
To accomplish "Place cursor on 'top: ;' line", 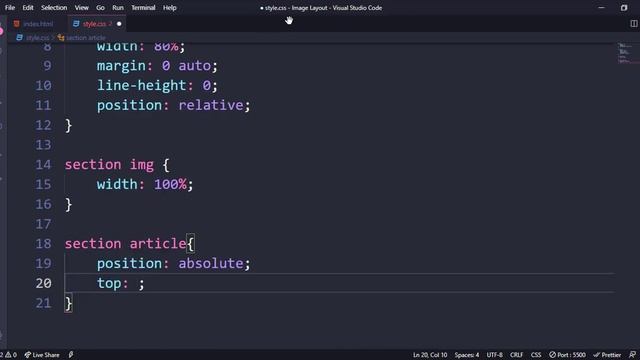I will coord(120,283).
